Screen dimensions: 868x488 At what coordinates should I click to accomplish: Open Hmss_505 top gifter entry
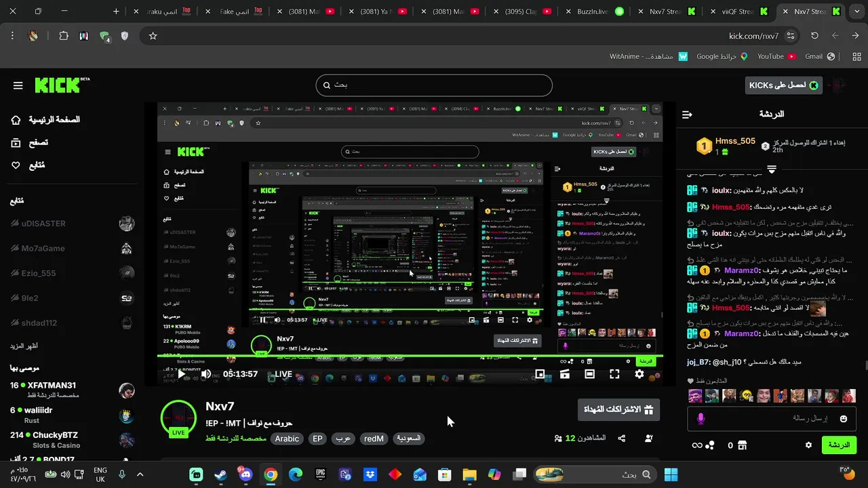click(727, 146)
